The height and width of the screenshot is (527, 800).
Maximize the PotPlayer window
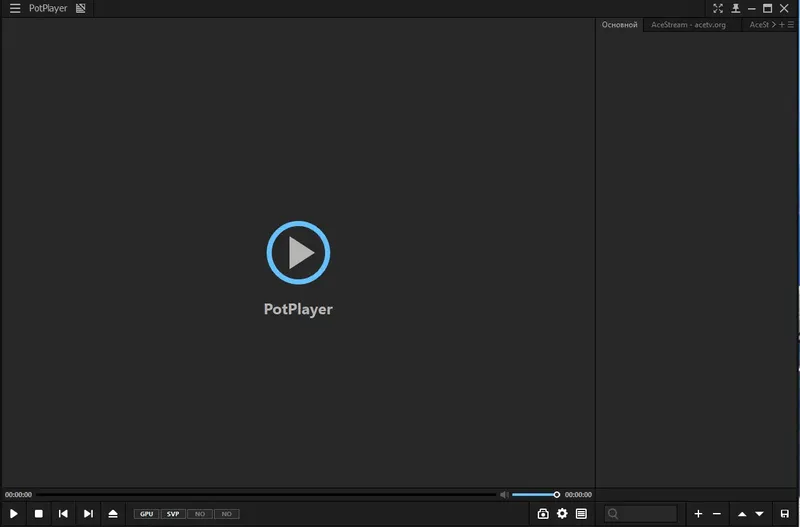click(767, 8)
